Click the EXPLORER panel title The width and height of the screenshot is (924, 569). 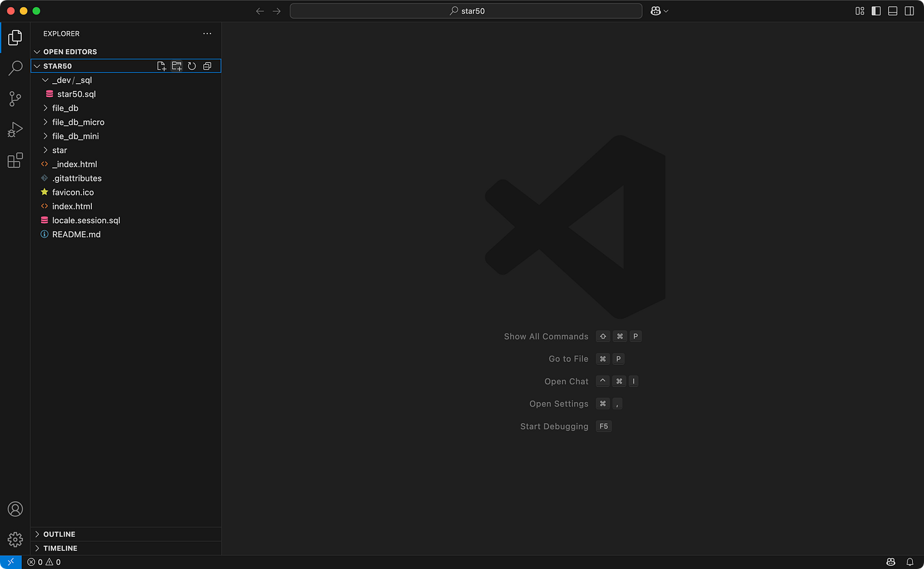[61, 34]
